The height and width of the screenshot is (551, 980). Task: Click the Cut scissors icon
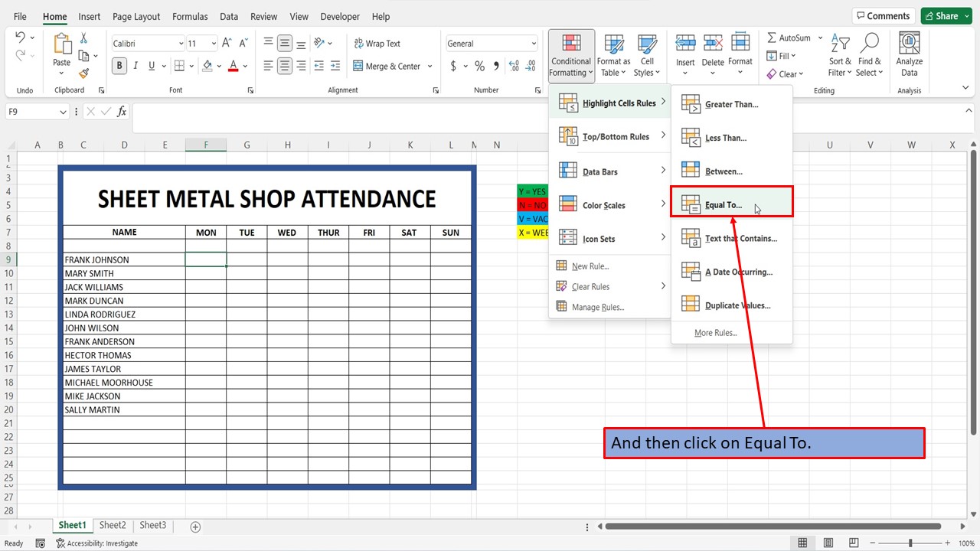pos(83,38)
